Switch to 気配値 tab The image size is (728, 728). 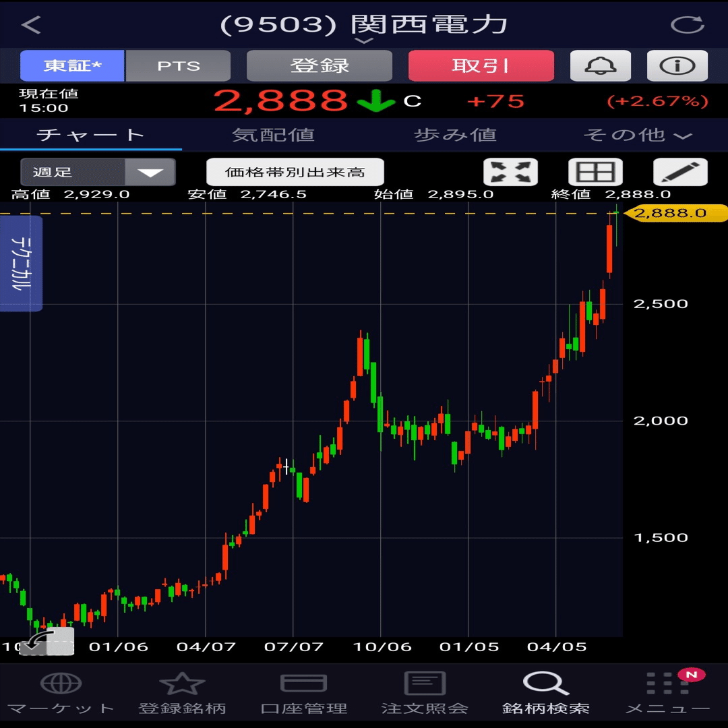coord(273,135)
